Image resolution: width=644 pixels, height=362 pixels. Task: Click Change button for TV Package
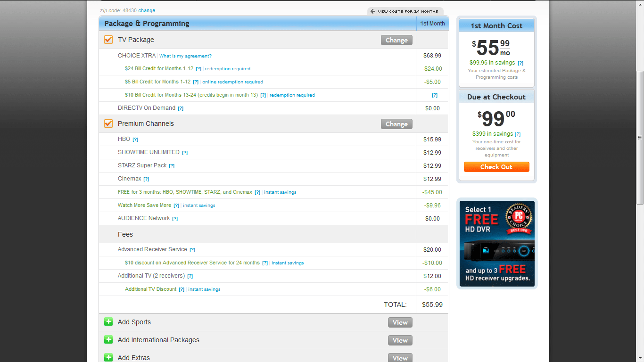(x=396, y=40)
